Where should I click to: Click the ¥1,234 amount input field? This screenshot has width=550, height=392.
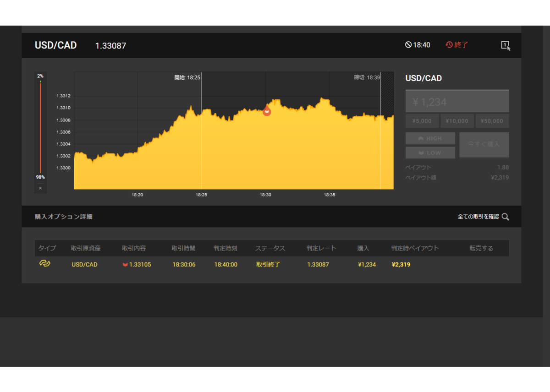457,102
